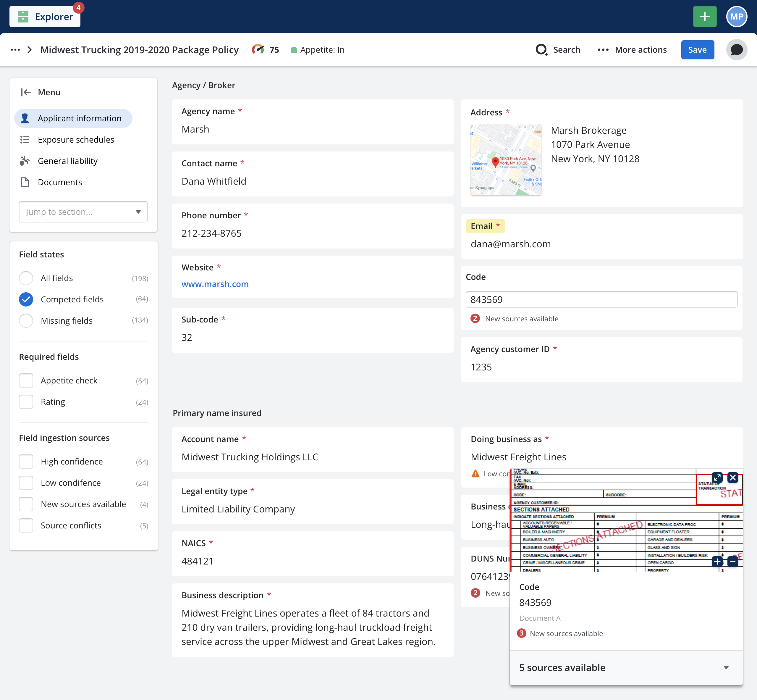Open the Documents section
This screenshot has height=700, width=757.
[x=51, y=182]
